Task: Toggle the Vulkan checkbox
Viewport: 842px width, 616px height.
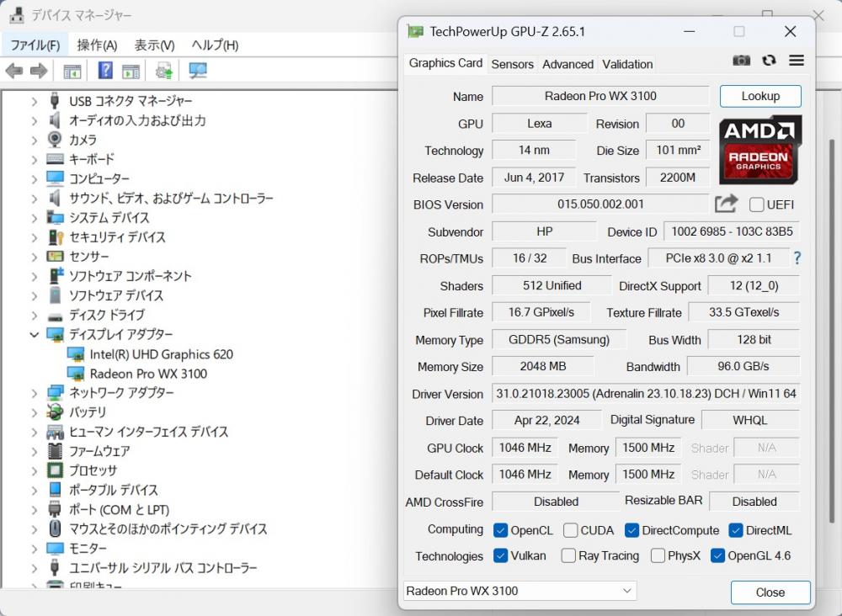Action: 500,555
